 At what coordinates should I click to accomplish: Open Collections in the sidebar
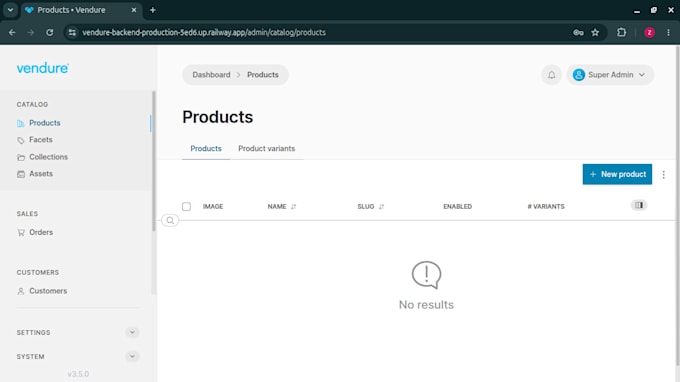[48, 157]
